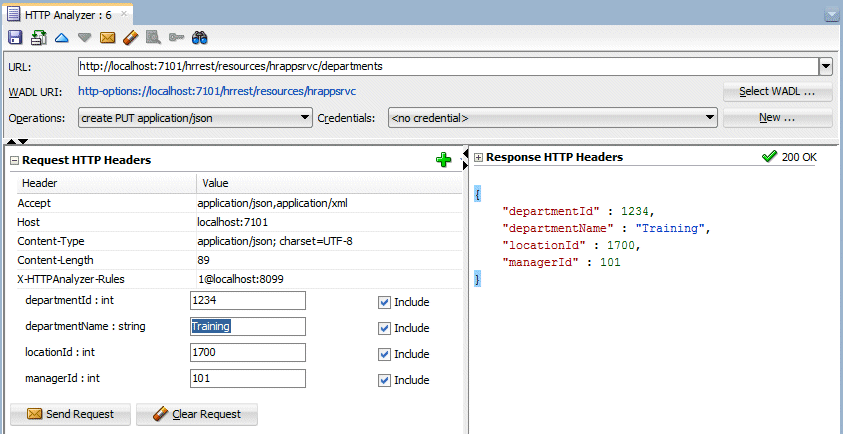
Task: Click the "departmentId" : 1234 response line
Action: pyautogui.click(x=578, y=211)
